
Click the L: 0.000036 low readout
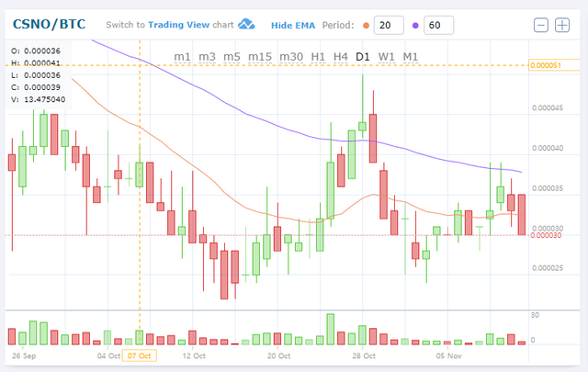click(36, 75)
